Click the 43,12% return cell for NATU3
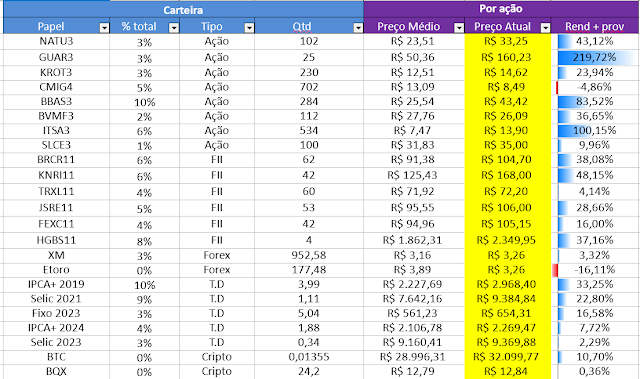 [595, 41]
